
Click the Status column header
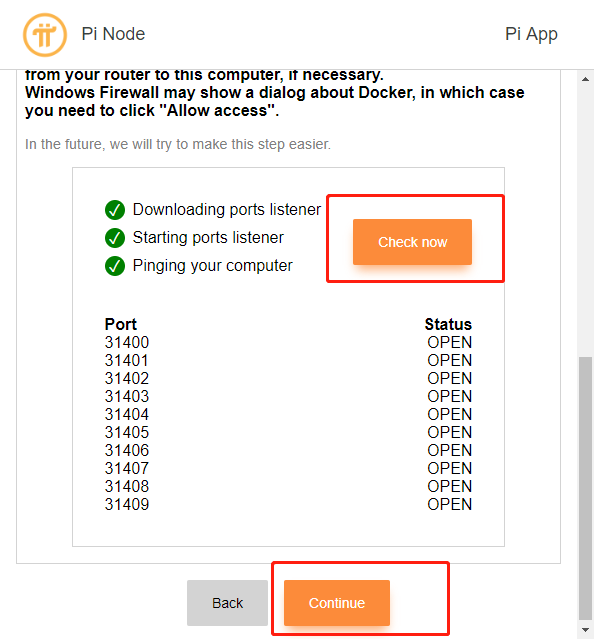(448, 324)
